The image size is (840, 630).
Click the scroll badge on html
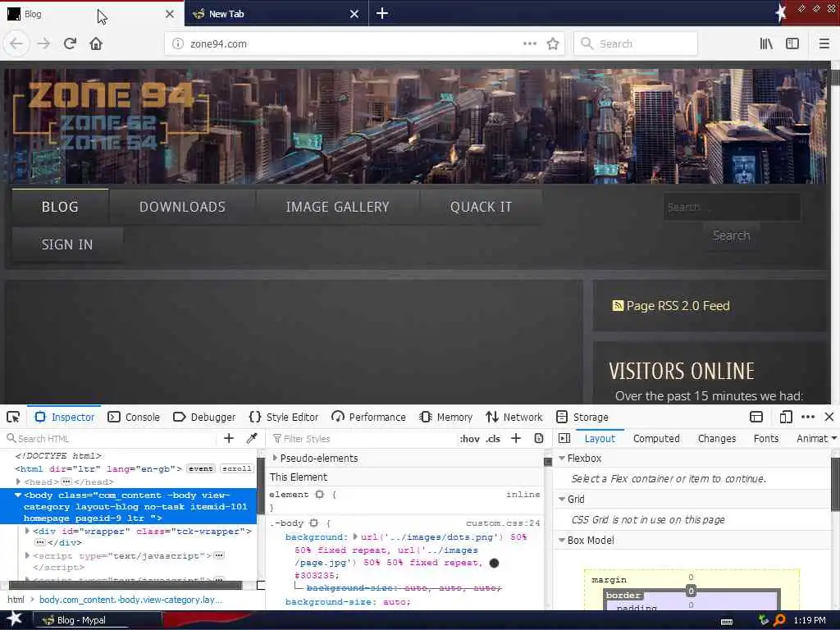click(237, 468)
